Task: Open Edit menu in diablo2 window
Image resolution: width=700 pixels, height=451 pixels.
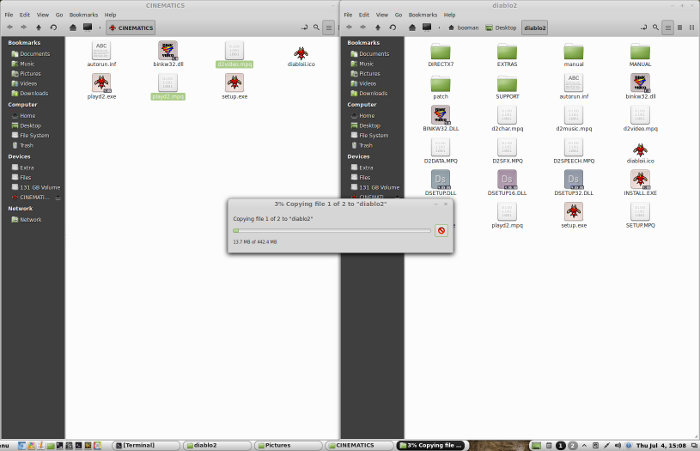Action: click(364, 15)
